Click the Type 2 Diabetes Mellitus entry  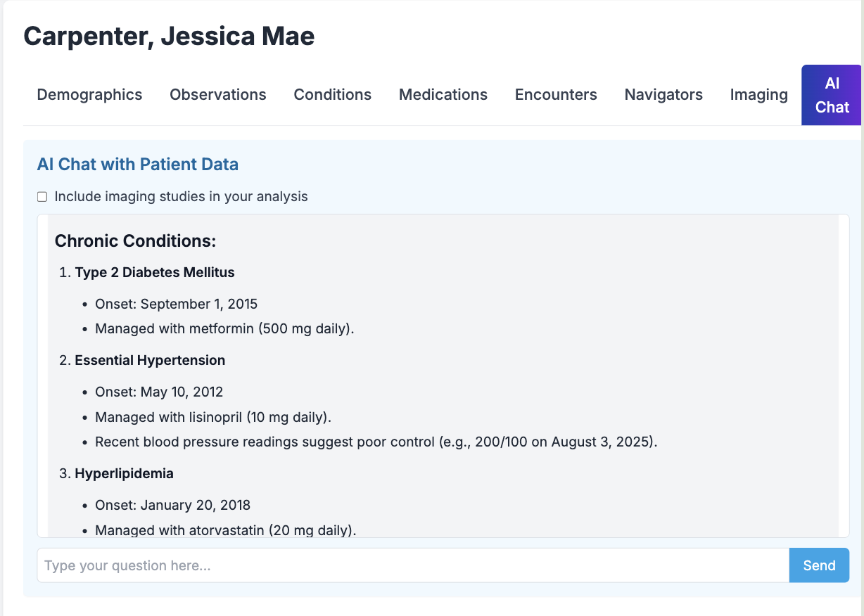(155, 272)
